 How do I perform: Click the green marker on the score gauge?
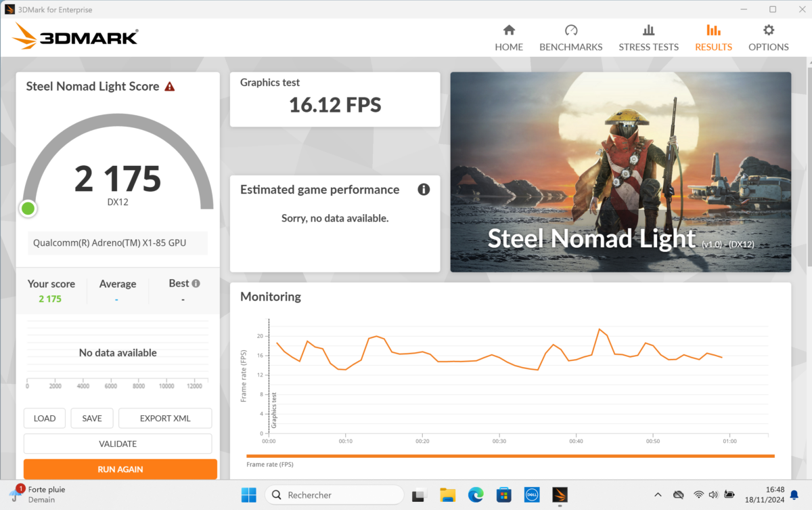pyautogui.click(x=28, y=209)
